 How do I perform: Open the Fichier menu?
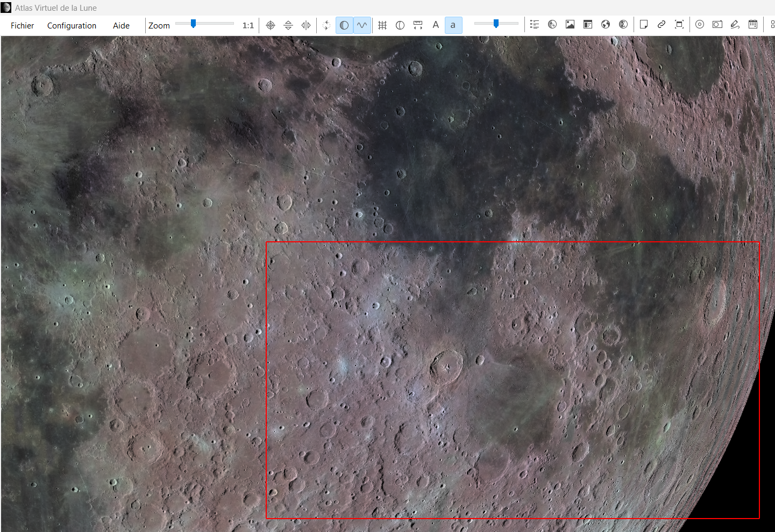22,25
